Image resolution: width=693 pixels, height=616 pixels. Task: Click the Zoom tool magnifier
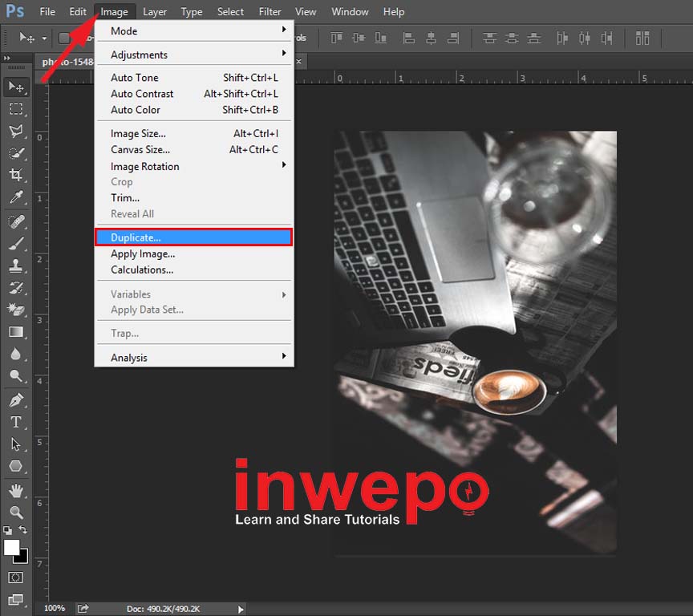point(15,512)
